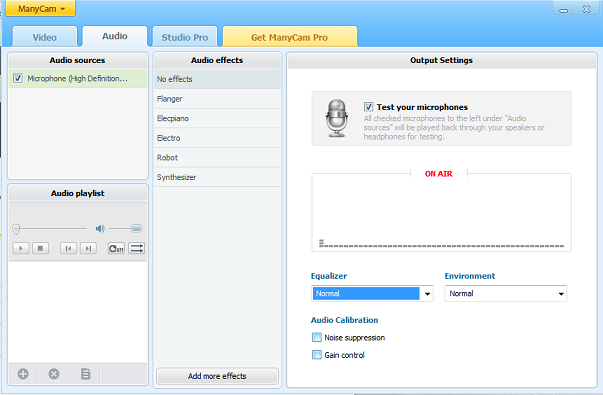Open the Equalizer dropdown
The width and height of the screenshot is (603, 395).
372,293
